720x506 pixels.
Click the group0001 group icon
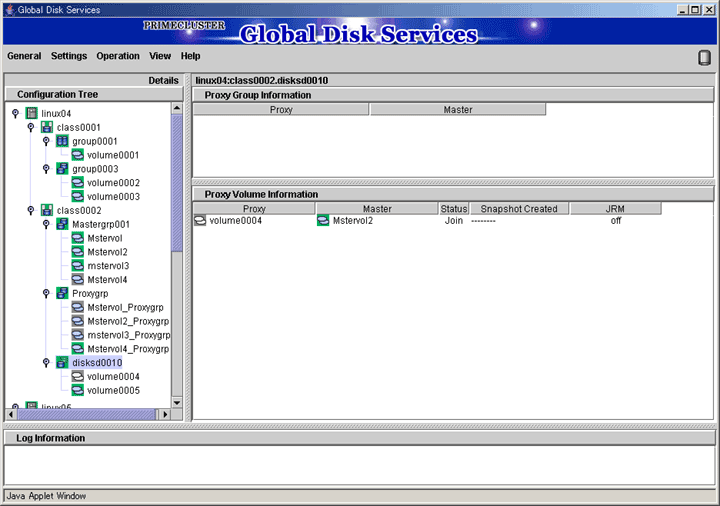pos(62,141)
